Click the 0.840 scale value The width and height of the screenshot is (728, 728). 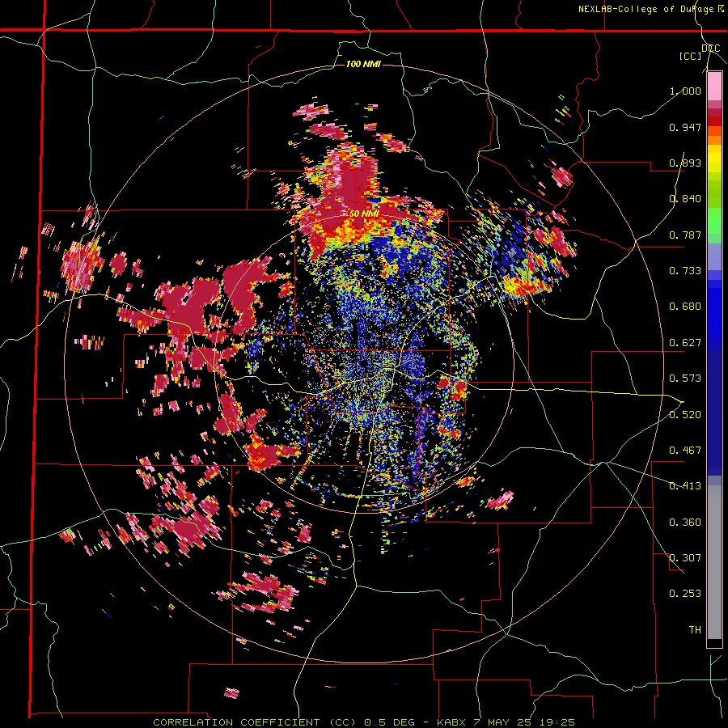685,199
